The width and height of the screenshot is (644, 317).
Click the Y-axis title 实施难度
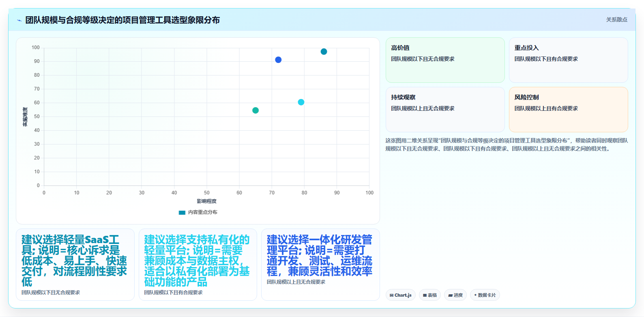click(25, 117)
